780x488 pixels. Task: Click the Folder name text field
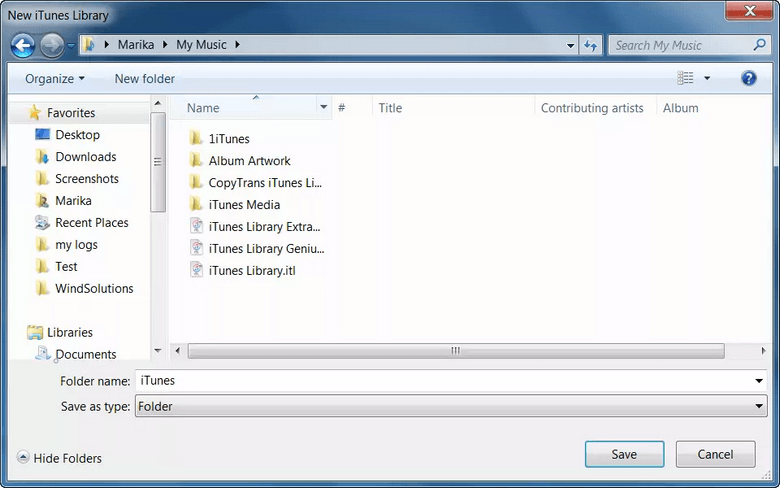pyautogui.click(x=443, y=381)
